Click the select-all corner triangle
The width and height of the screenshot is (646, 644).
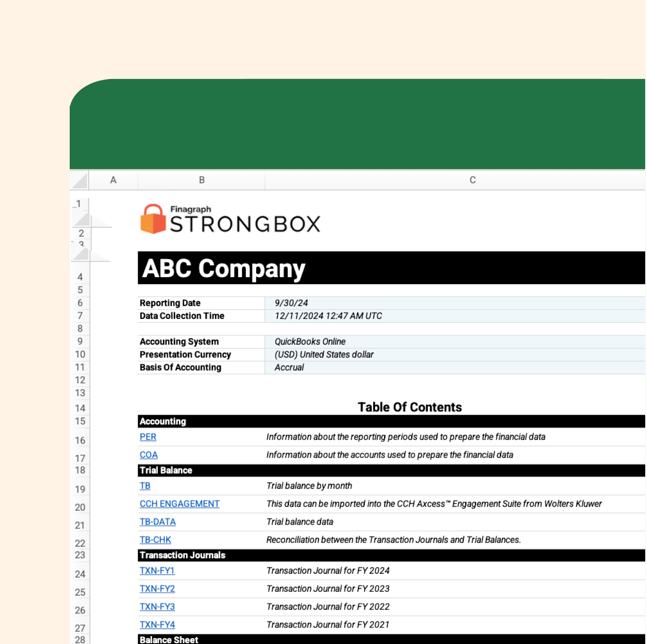[x=79, y=180]
